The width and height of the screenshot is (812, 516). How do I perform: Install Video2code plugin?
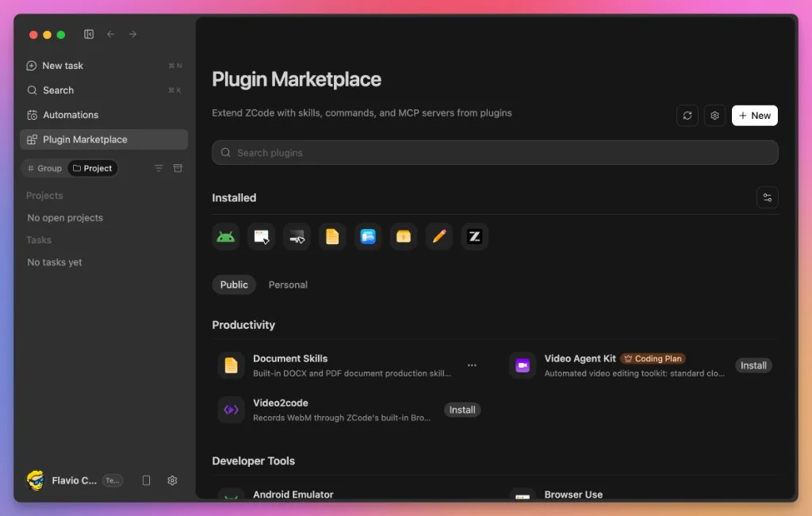click(462, 410)
